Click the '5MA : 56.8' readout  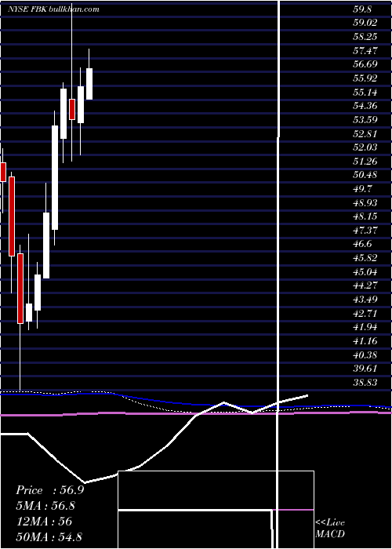(x=45, y=506)
